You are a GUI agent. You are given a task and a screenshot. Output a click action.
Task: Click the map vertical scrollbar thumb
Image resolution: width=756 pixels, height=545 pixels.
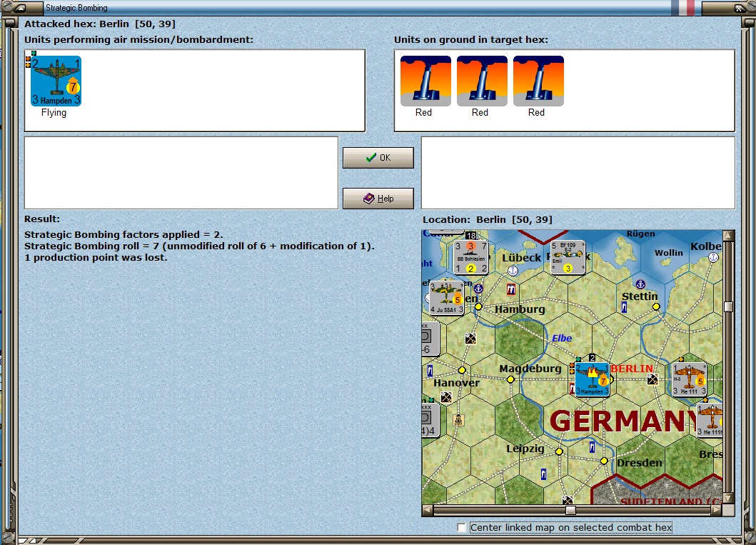pyautogui.click(x=729, y=306)
